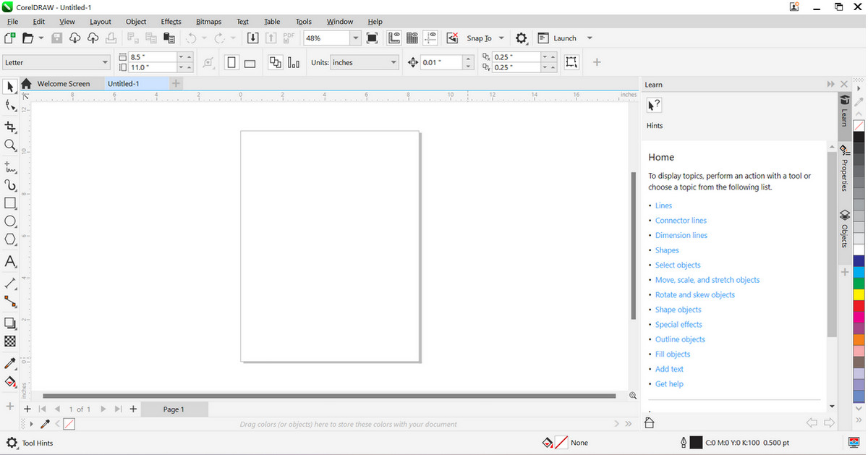Toggle landscape page orientation
868x455 pixels.
coord(249,62)
